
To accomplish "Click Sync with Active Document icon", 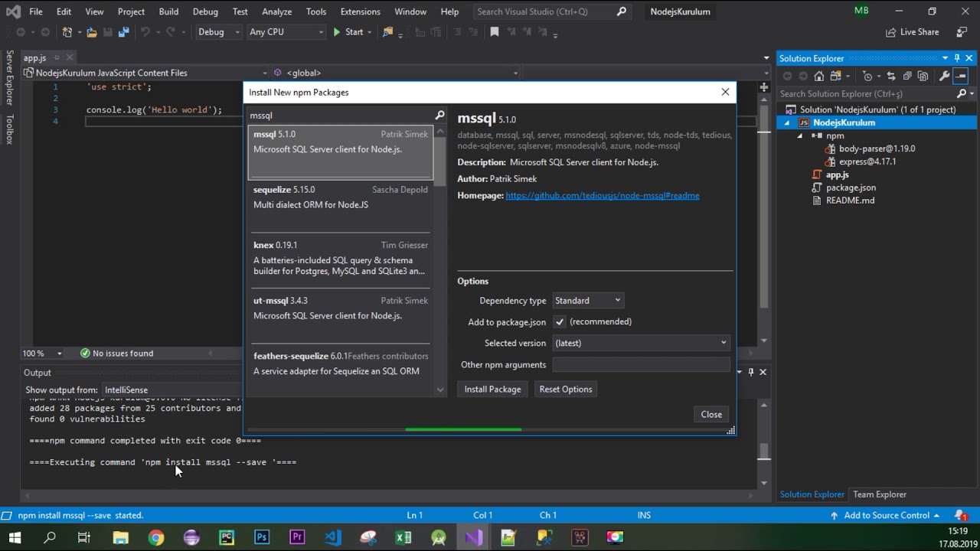I will pos(891,76).
